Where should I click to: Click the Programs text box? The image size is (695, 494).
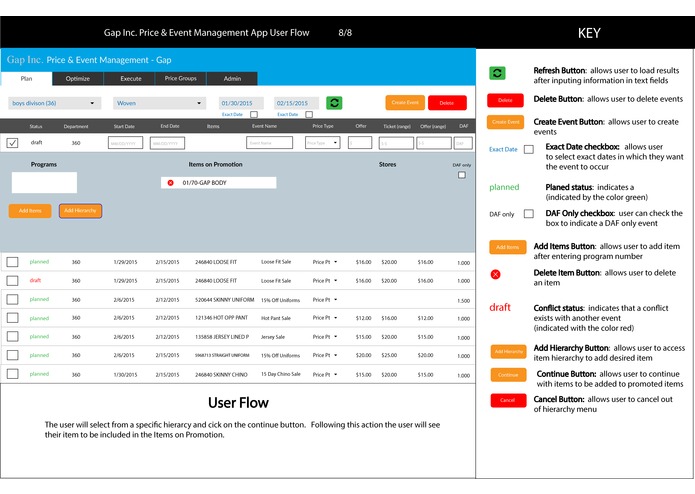point(44,183)
